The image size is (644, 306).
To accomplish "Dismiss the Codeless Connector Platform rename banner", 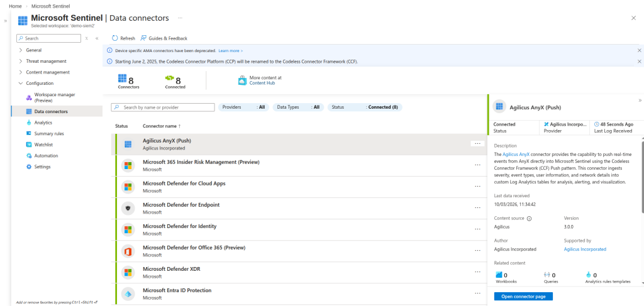I will pos(639,62).
